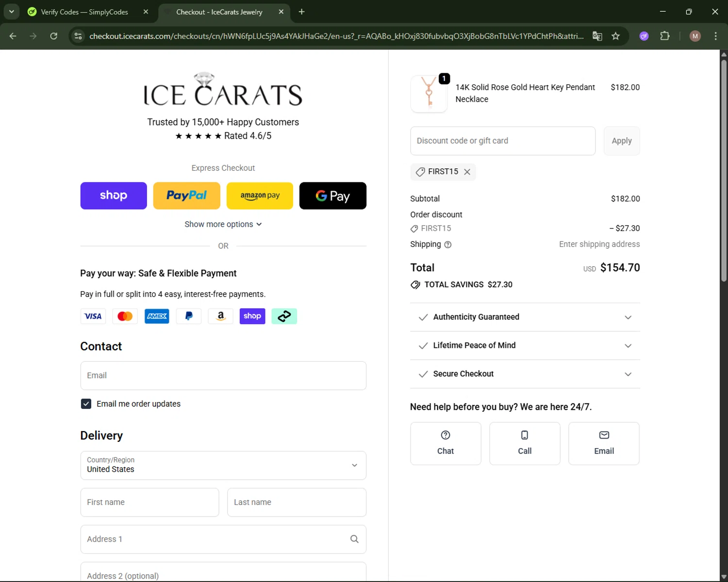Go back to the previous page

[13, 36]
